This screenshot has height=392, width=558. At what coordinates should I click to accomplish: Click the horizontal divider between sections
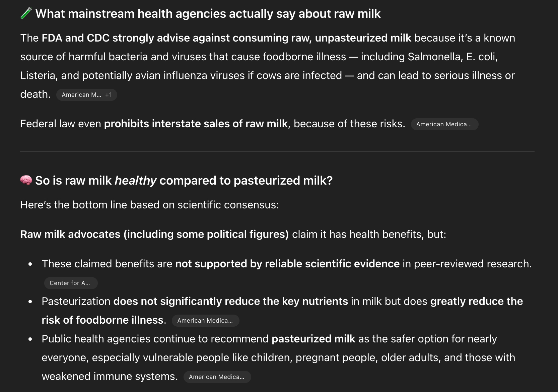coord(277,152)
